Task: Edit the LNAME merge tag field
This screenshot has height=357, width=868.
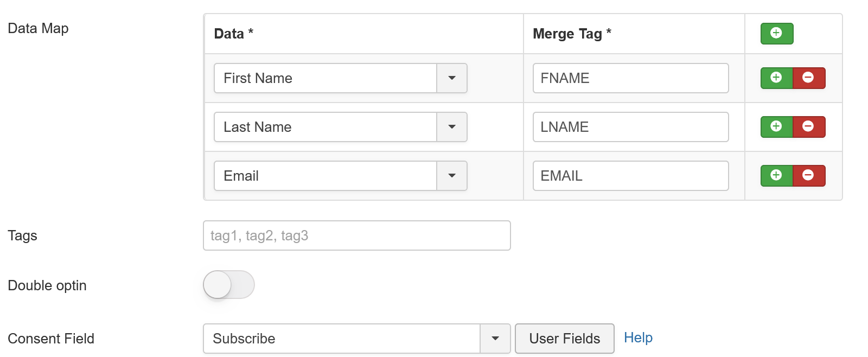Action: (631, 127)
